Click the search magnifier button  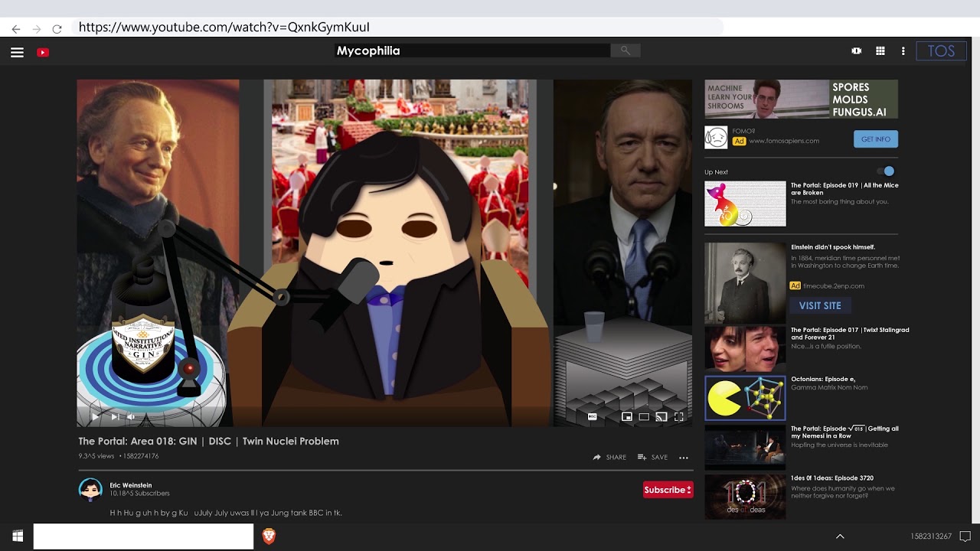tap(625, 51)
